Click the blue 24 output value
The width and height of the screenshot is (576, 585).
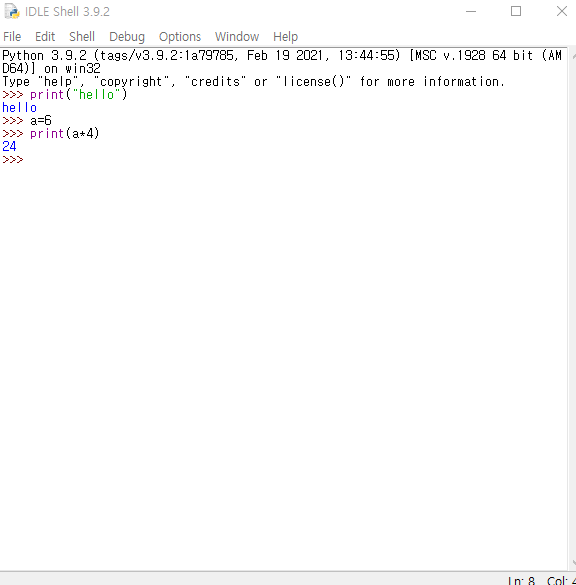[x=9, y=147]
